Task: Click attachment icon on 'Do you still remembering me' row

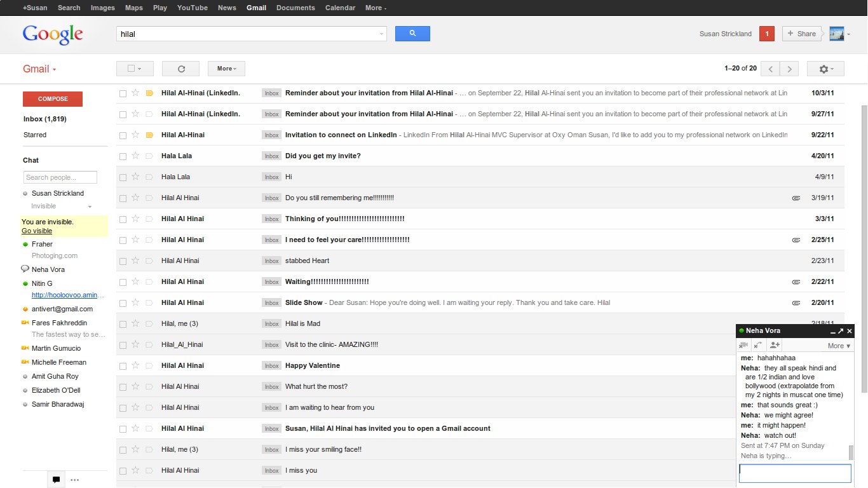Action: 796,198
